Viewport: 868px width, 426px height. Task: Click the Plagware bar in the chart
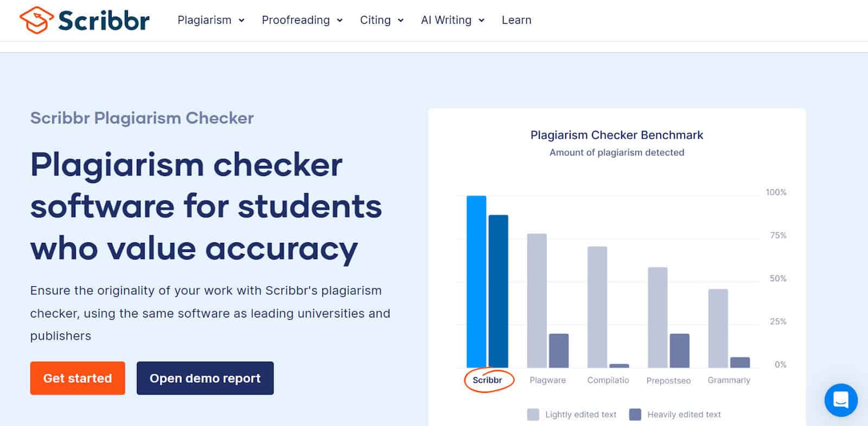pyautogui.click(x=536, y=301)
